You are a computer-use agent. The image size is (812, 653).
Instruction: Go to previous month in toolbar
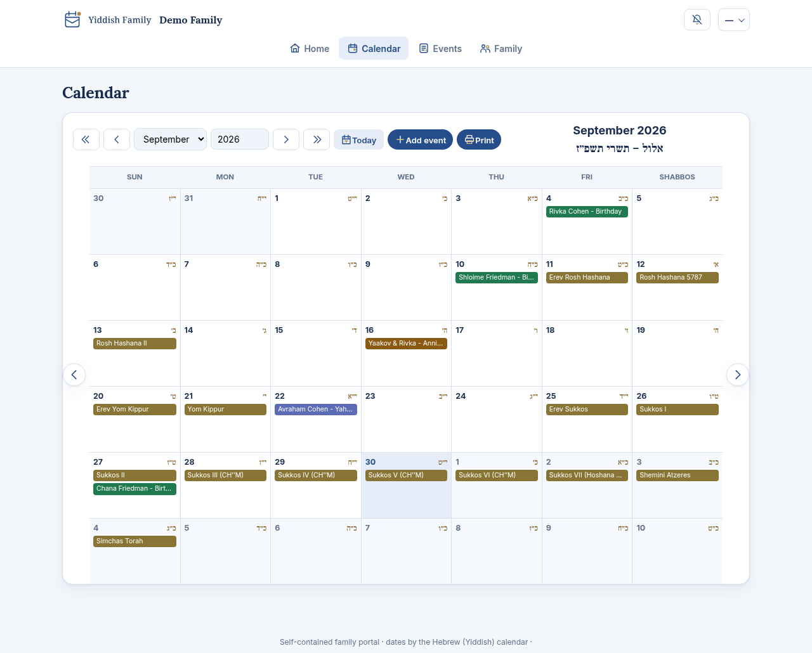point(117,139)
